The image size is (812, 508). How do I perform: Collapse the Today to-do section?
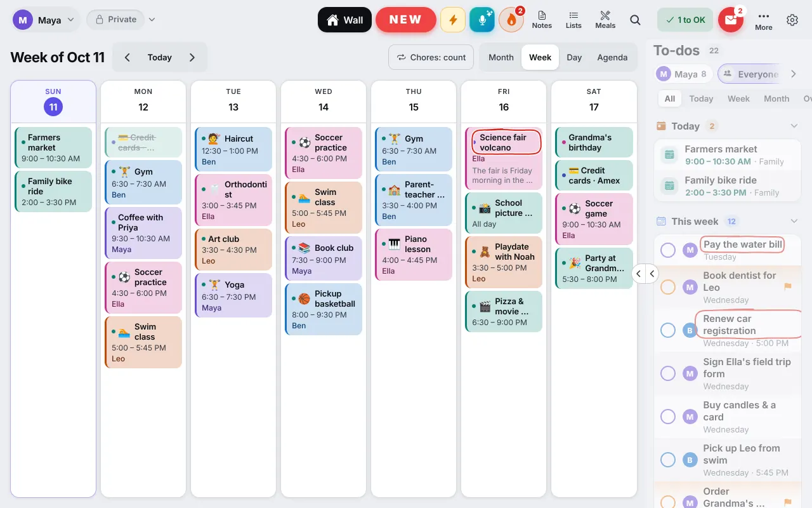[794, 126]
